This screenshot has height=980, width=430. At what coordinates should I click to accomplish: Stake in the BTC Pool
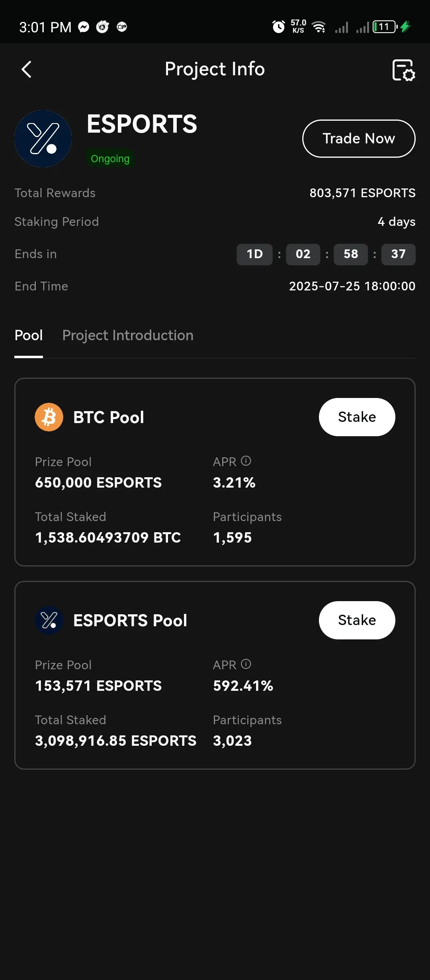(357, 417)
